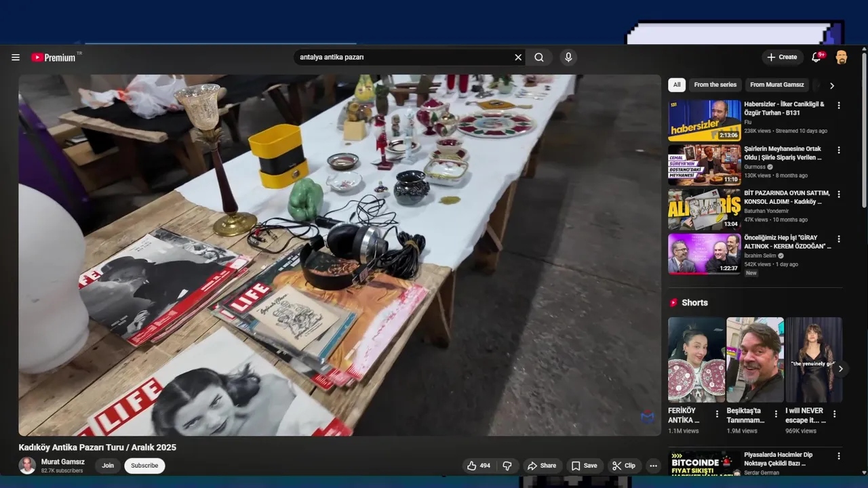Open notifications bell
Screen dimensions: 868x488
[x=816, y=58]
